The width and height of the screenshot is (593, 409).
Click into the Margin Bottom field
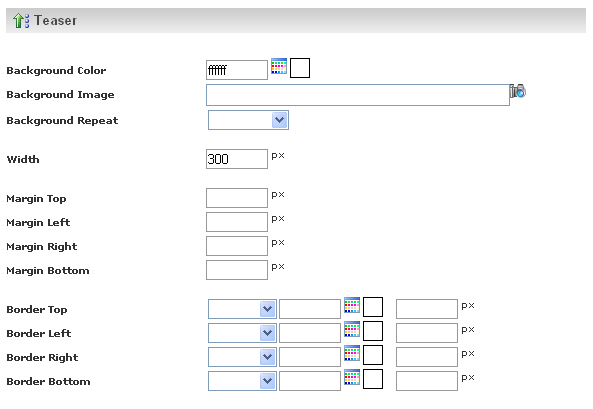tap(237, 270)
